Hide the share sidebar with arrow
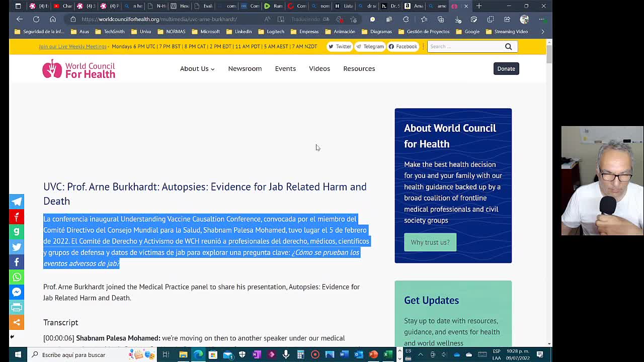Screen dimensions: 644x362 (x=12, y=337)
